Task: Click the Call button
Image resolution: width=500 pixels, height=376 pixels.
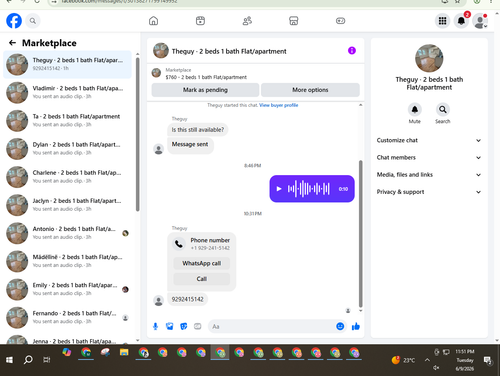Action: tap(202, 279)
